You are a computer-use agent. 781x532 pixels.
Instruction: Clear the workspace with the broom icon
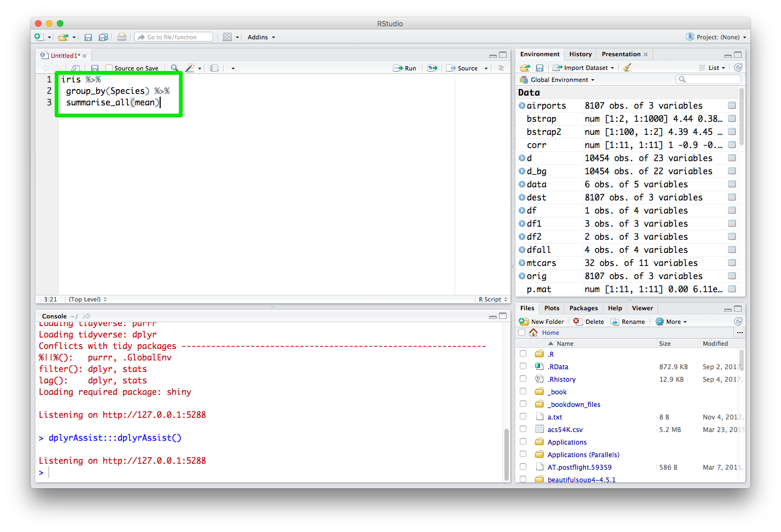coord(627,68)
